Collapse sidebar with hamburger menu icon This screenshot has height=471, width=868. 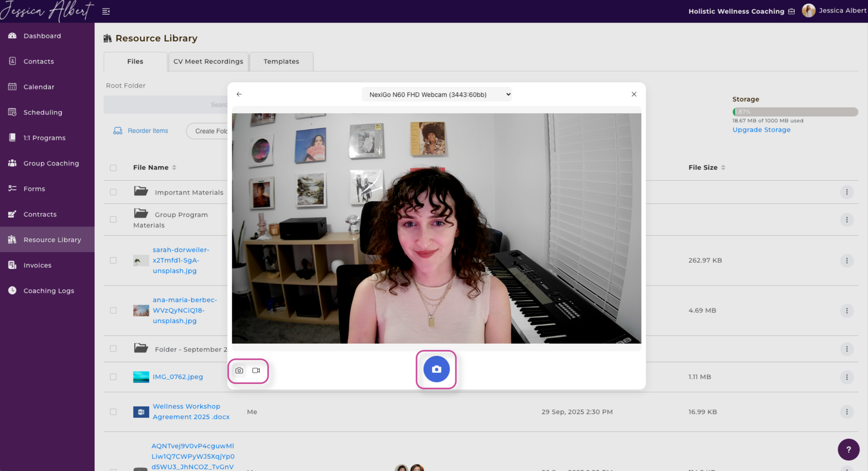106,11
